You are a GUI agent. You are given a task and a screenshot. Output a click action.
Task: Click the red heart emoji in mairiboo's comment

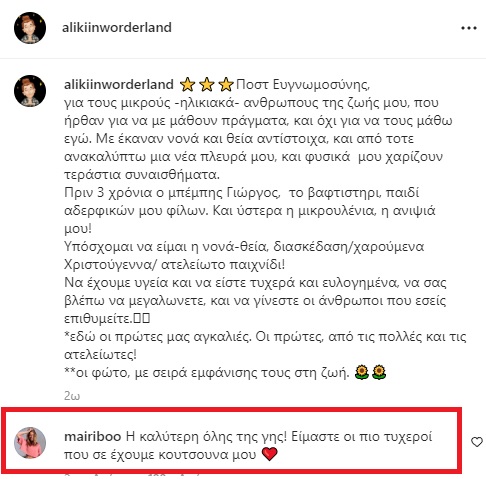(269, 454)
